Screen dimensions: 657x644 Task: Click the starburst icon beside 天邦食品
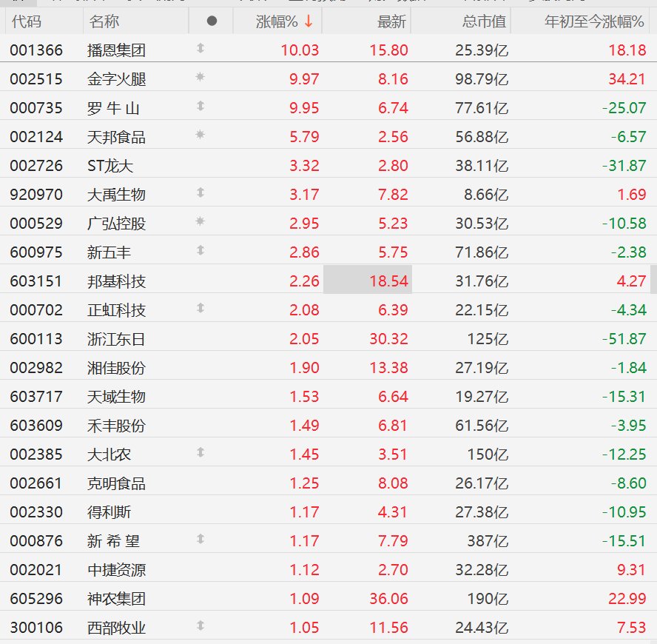pos(201,135)
